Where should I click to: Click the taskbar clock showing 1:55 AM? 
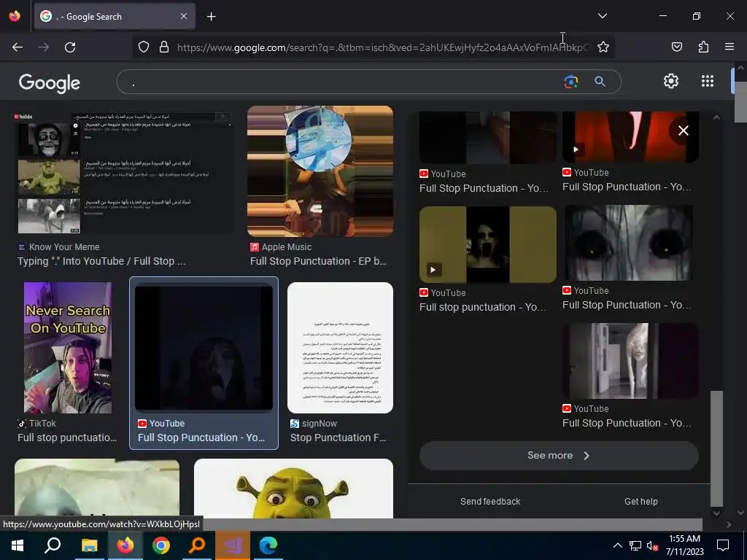point(684,545)
